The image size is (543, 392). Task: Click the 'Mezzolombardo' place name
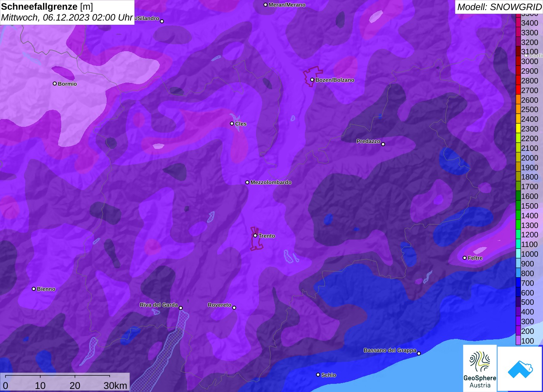(271, 182)
